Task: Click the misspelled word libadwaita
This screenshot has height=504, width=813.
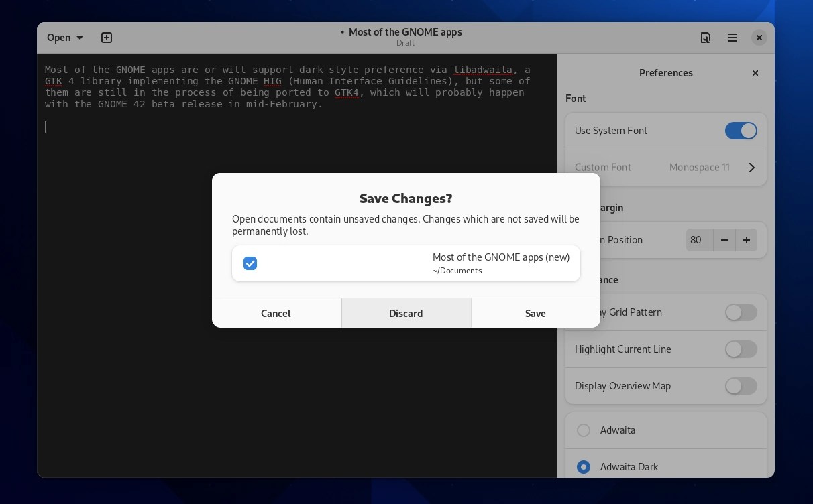Action: (483, 70)
